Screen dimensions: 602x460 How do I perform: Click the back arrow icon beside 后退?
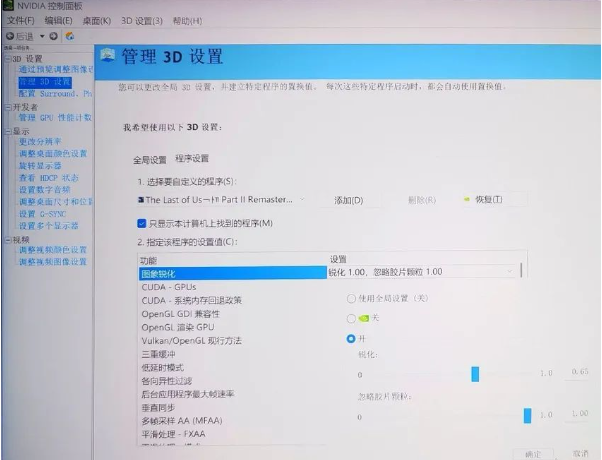pos(10,36)
